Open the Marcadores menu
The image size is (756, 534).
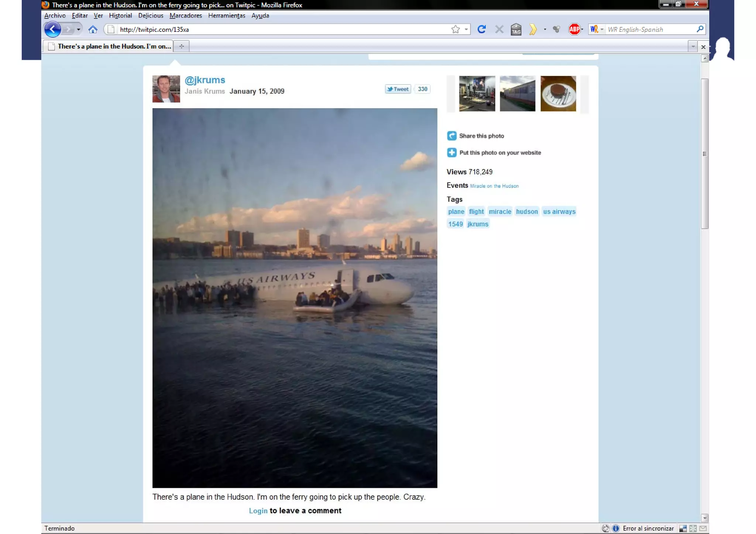pyautogui.click(x=185, y=15)
